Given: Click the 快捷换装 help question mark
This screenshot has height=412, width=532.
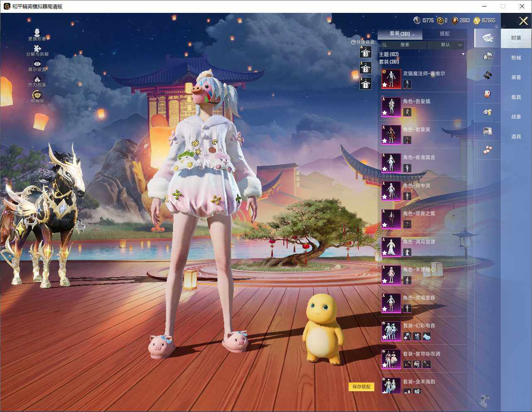Looking at the screenshot, I should tap(354, 42).
